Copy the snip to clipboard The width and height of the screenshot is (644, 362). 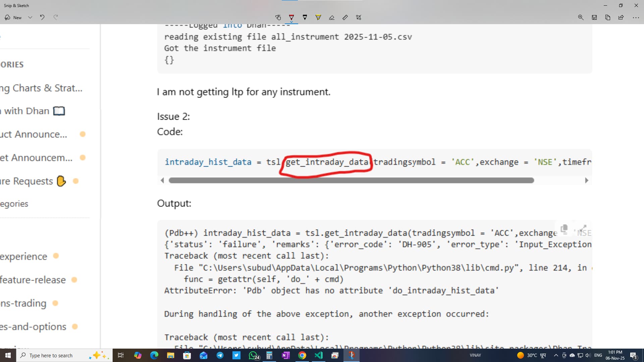[x=607, y=17]
